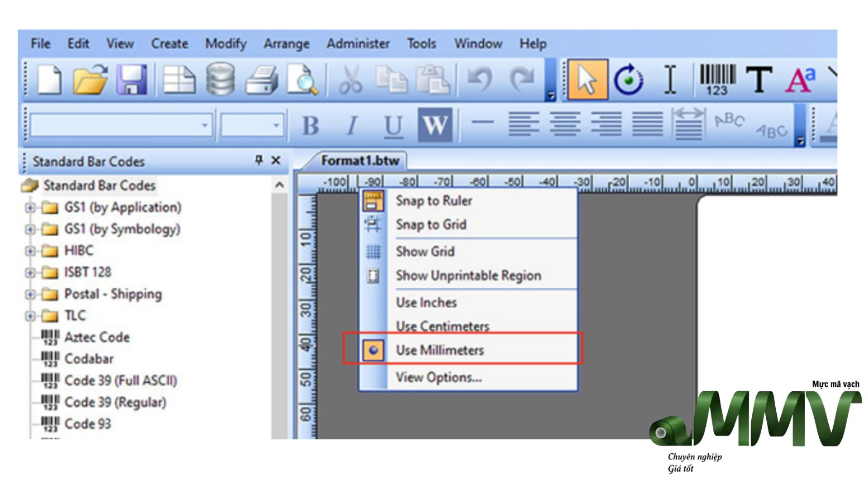This screenshot has height=488, width=868.
Task: Expand GS1 (by Application) folder
Action: coord(30,208)
